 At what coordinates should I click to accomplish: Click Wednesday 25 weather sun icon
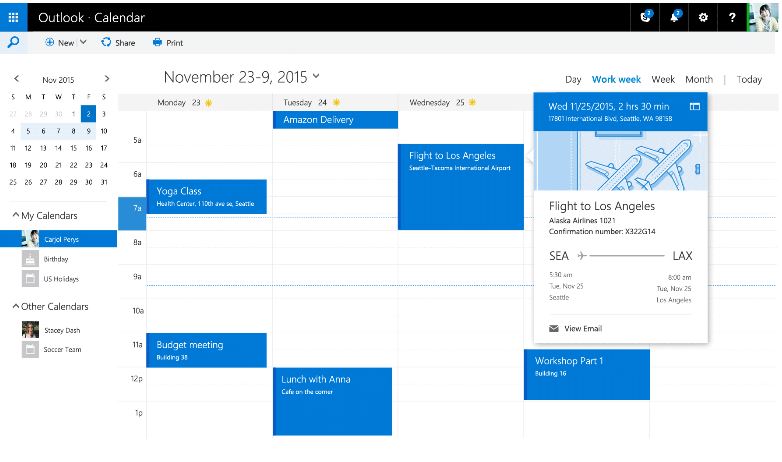(472, 102)
